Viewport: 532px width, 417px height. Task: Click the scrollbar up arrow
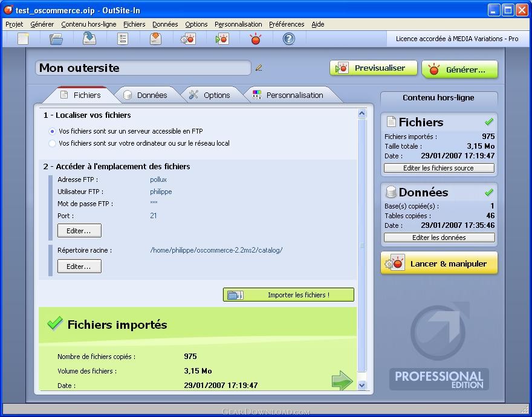pyautogui.click(x=362, y=114)
